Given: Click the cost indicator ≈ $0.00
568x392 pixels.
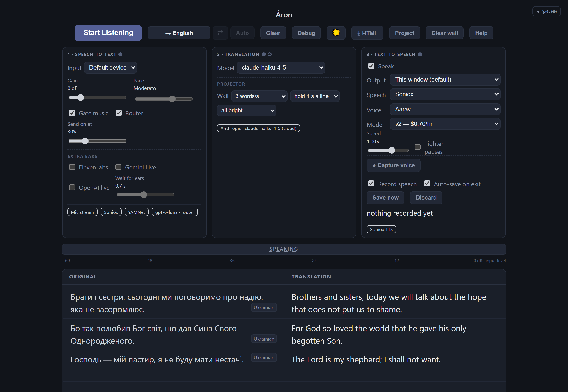Looking at the screenshot, I should 546,12.
